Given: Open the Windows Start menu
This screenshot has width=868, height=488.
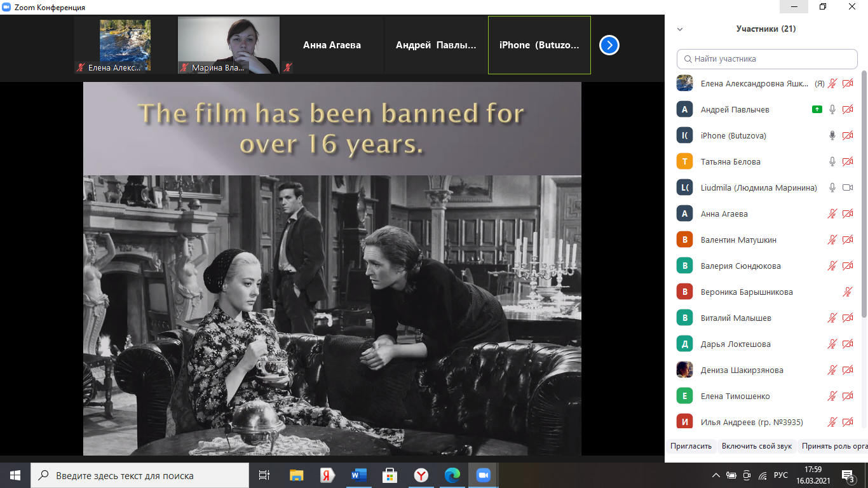Looking at the screenshot, I should [15, 475].
